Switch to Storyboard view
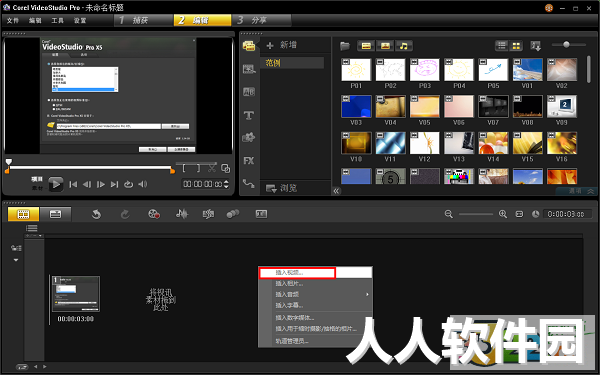Viewport: 600px width, 375px height. tap(23, 214)
